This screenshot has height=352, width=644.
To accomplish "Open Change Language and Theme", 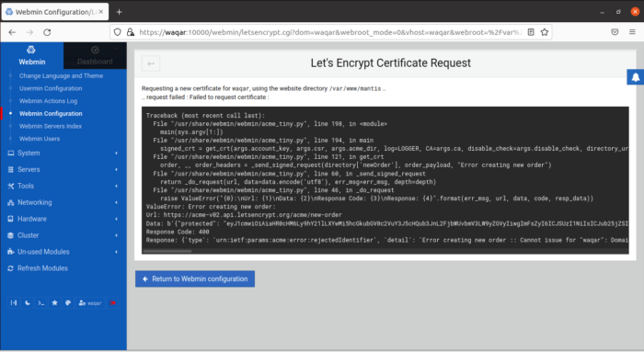I will pyautogui.click(x=61, y=76).
